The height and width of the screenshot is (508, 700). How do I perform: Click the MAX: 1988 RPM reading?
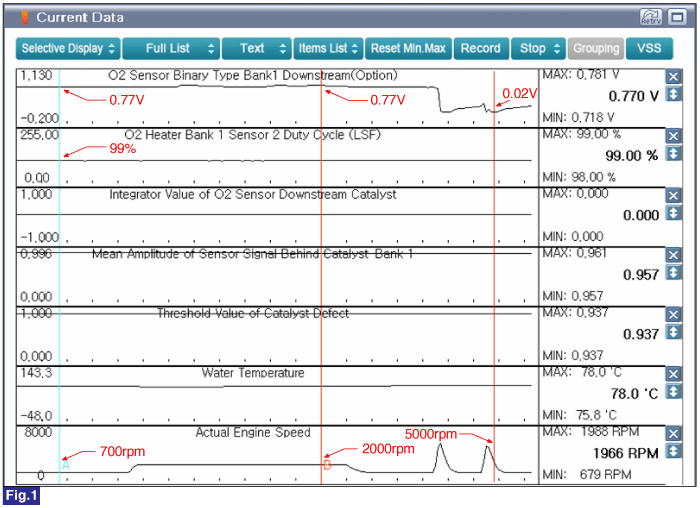[591, 432]
